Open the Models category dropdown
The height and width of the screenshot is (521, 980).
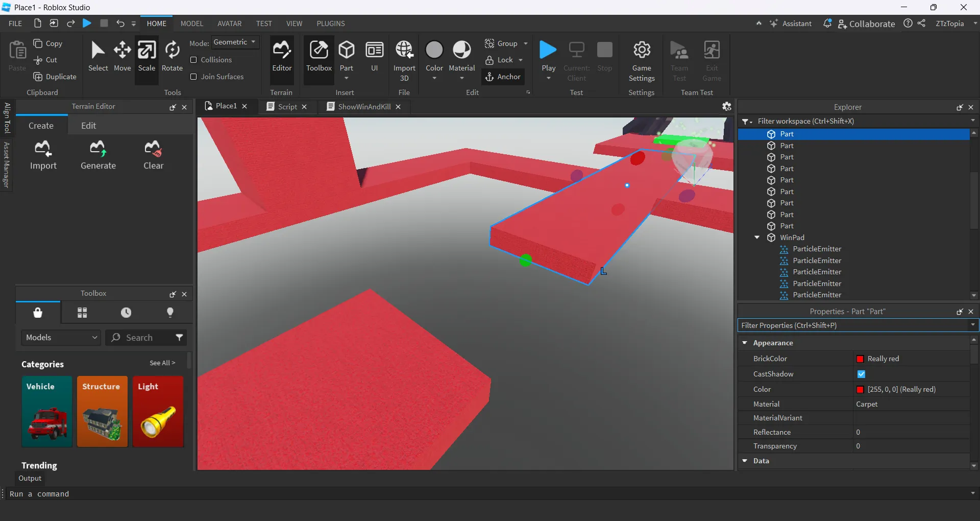(61, 338)
